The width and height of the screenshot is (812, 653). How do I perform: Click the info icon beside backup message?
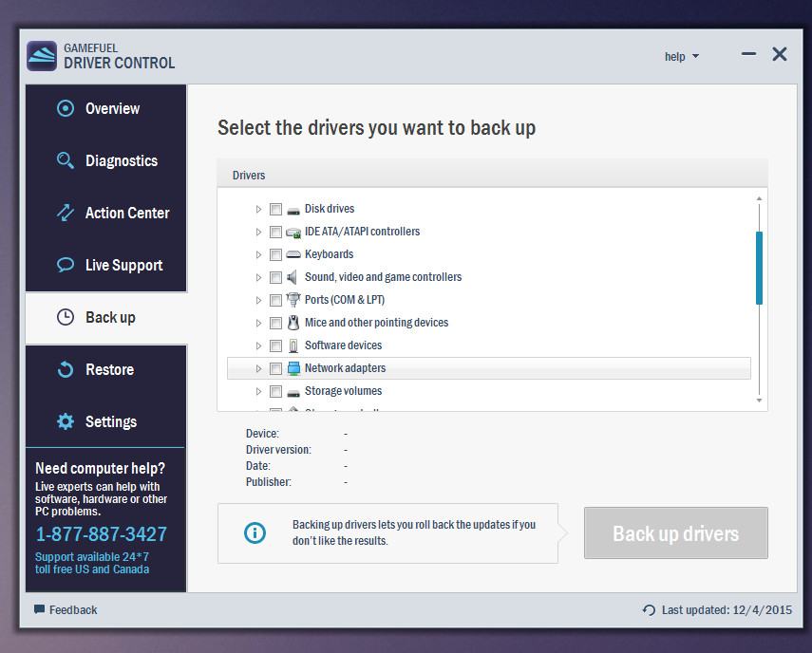pyautogui.click(x=255, y=532)
